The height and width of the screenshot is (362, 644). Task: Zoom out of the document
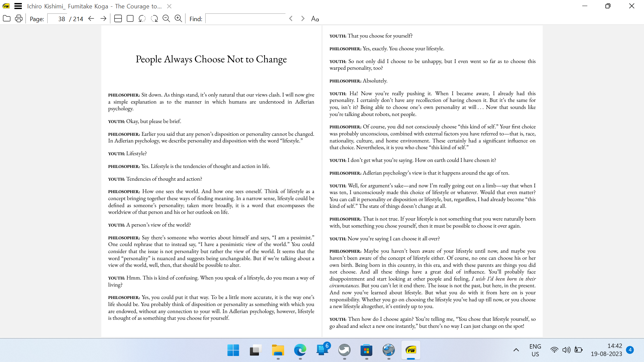pos(166,18)
